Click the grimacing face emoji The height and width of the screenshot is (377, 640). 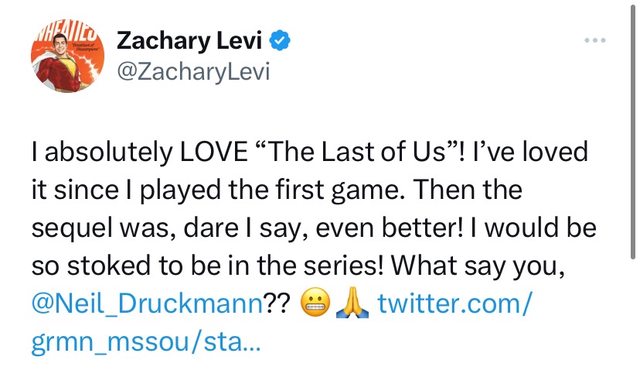pyautogui.click(x=315, y=303)
